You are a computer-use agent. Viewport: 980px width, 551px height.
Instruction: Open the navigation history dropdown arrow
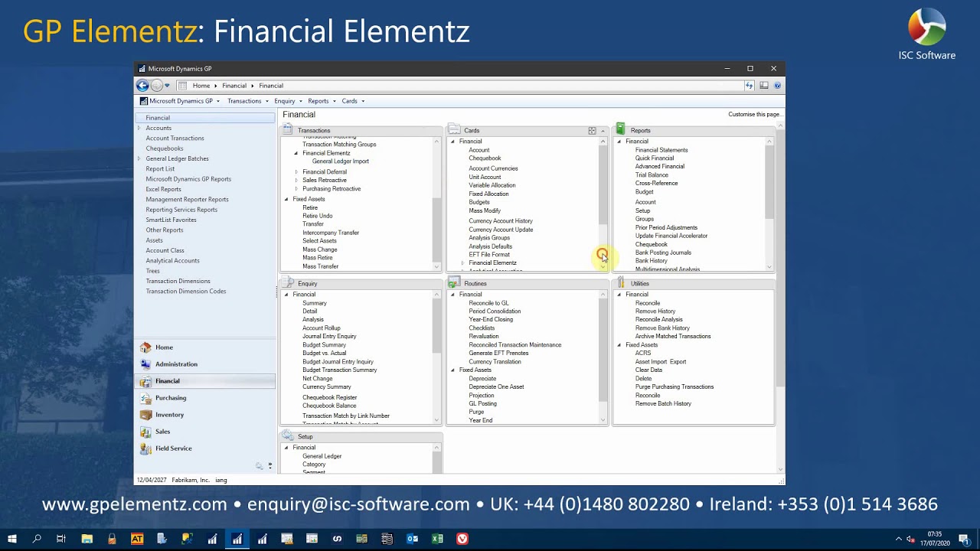(x=167, y=86)
